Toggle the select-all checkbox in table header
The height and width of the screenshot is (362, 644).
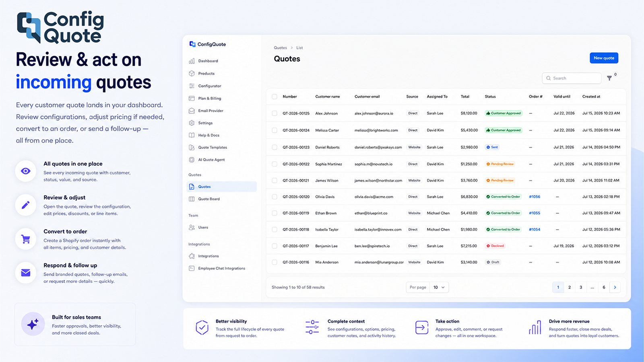275,97
